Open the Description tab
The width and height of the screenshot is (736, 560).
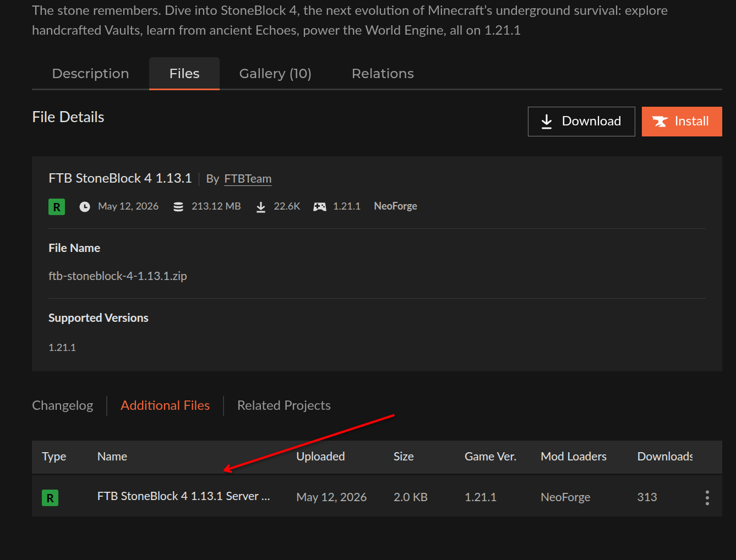click(x=90, y=74)
